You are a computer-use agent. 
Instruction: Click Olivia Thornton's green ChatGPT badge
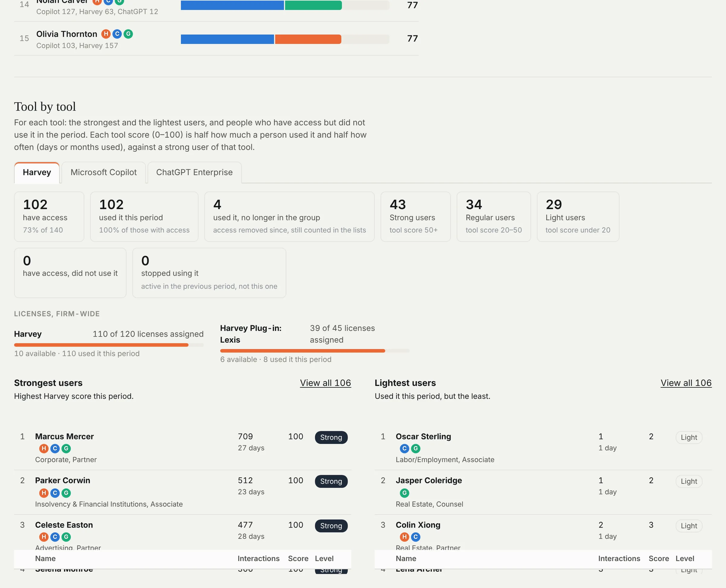tap(128, 34)
